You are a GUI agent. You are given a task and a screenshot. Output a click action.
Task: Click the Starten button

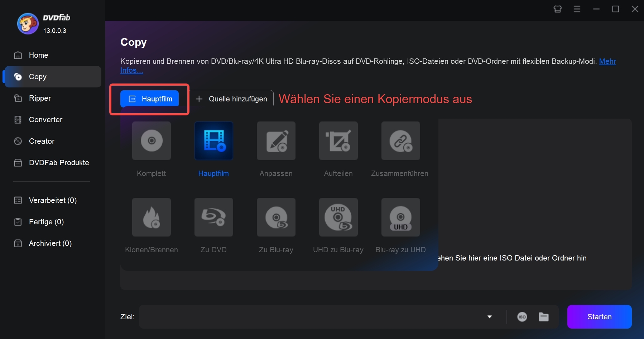[x=599, y=317]
